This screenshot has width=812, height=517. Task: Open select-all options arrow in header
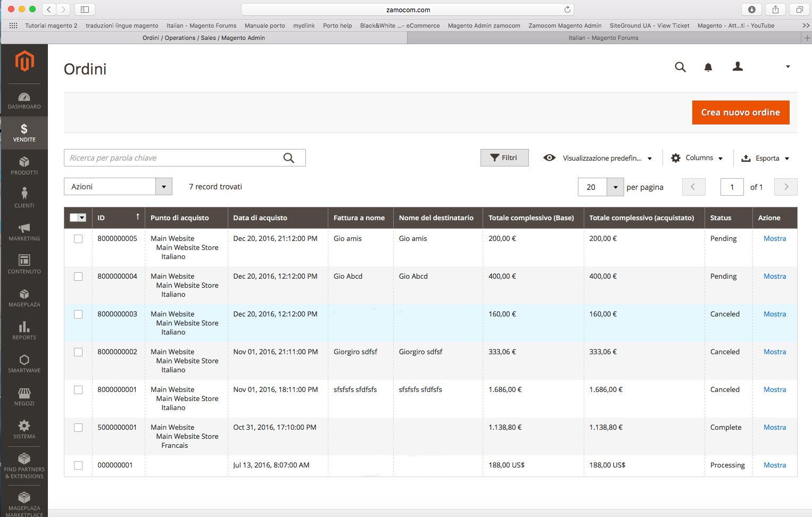(82, 218)
